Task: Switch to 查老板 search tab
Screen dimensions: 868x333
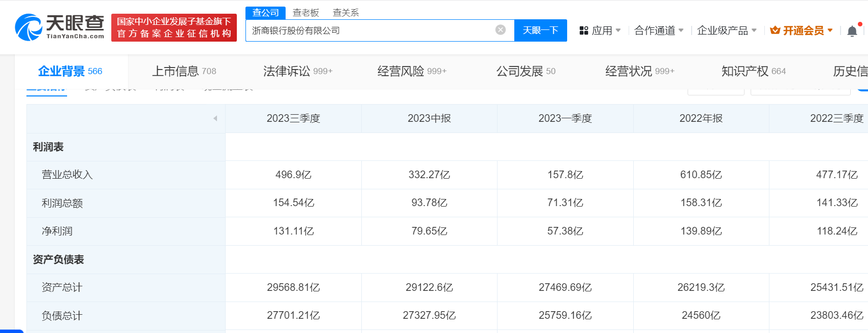Action: 305,13
